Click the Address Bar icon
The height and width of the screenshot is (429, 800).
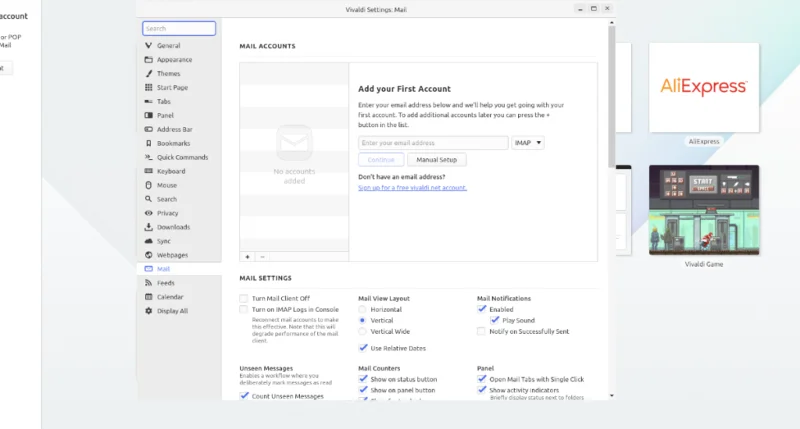pyautogui.click(x=148, y=129)
